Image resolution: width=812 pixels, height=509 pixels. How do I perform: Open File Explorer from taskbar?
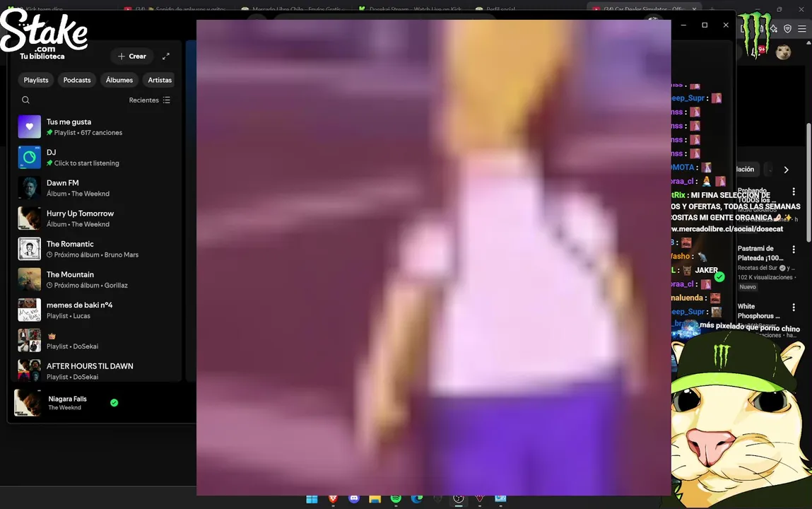pos(375,498)
